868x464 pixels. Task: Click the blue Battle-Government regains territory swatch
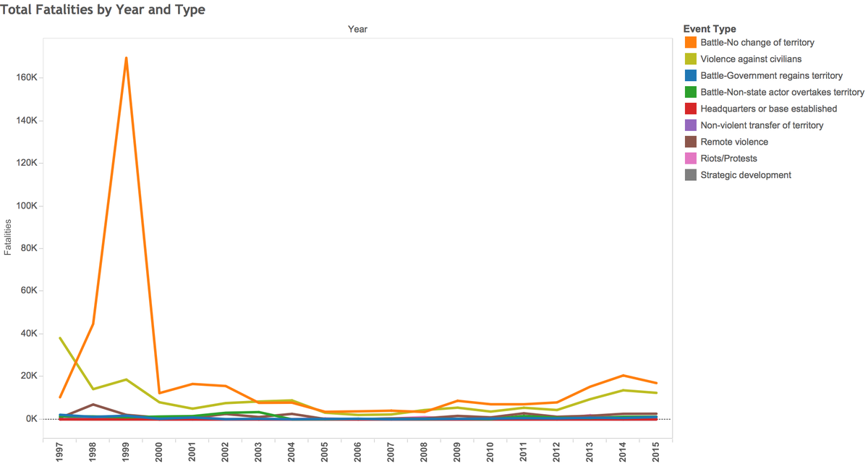690,76
